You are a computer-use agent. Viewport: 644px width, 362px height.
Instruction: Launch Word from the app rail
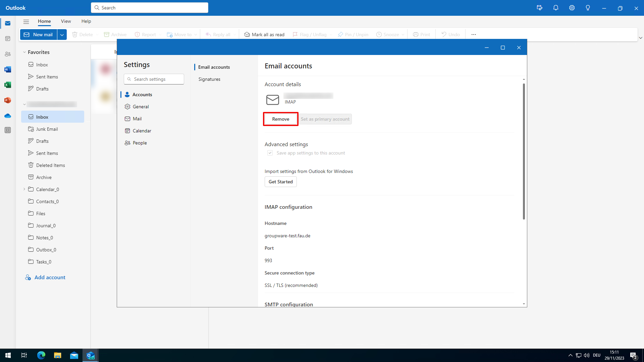pos(8,69)
